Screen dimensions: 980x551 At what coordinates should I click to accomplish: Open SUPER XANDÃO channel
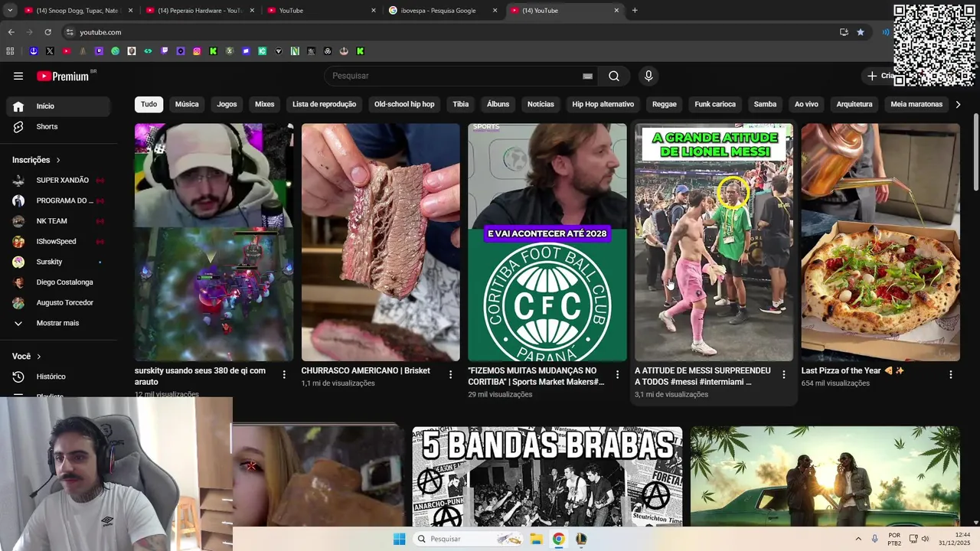pyautogui.click(x=58, y=181)
